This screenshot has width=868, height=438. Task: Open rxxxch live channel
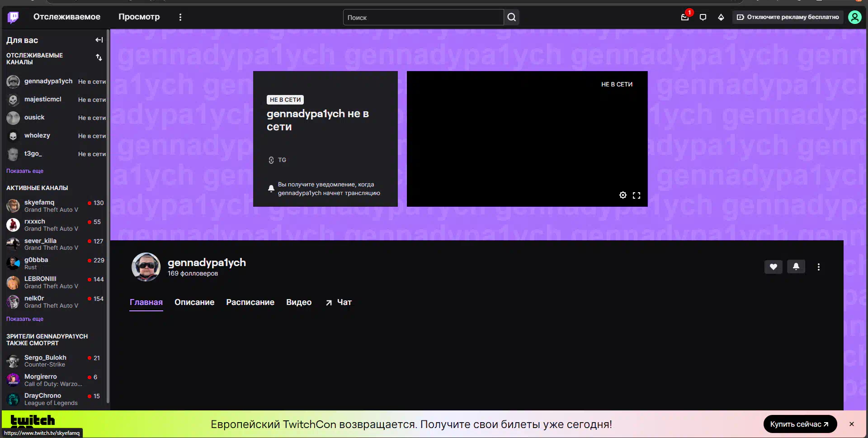point(56,225)
